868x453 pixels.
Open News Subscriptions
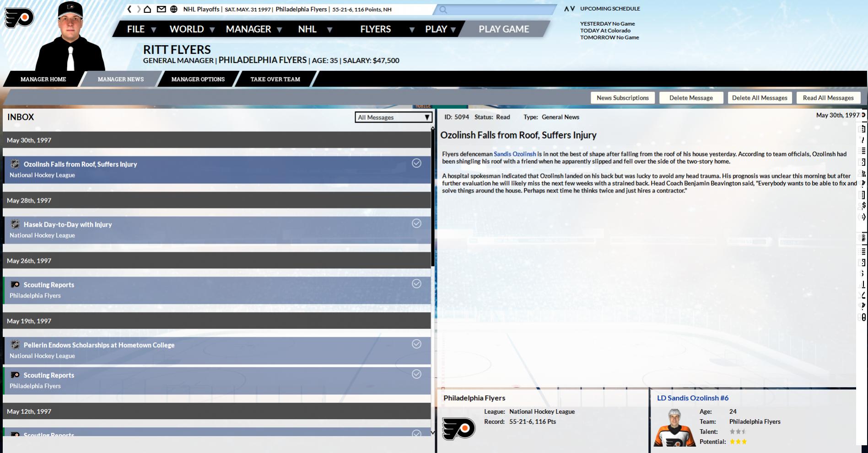623,98
